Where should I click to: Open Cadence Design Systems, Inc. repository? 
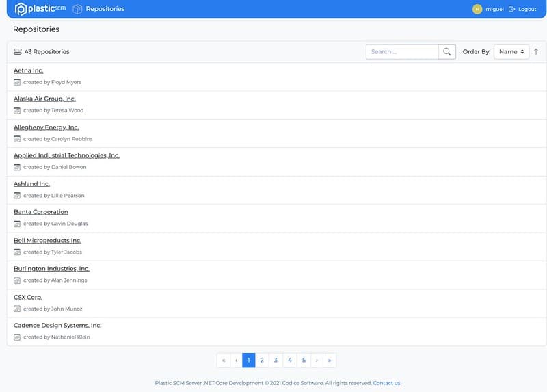(x=57, y=326)
